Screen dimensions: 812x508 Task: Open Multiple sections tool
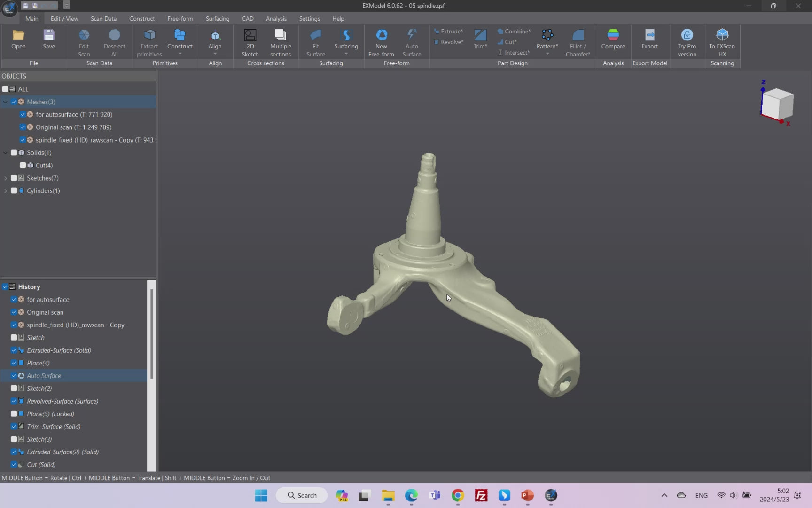click(281, 43)
